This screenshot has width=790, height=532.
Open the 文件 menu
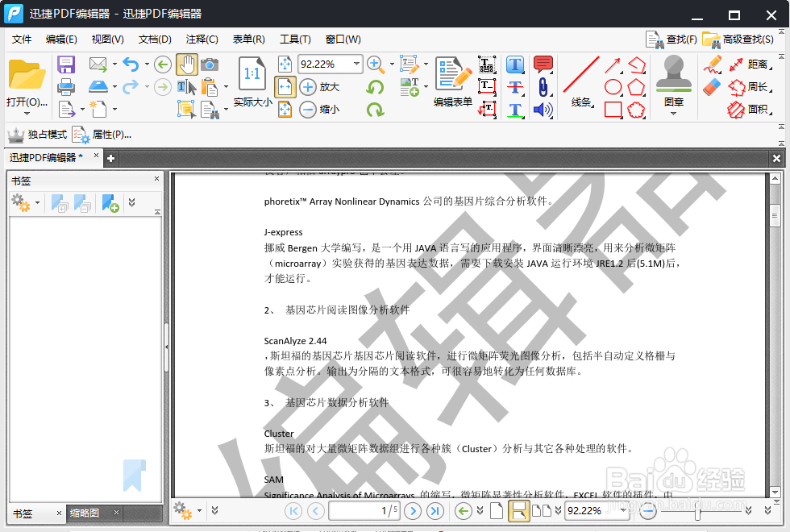pos(22,39)
